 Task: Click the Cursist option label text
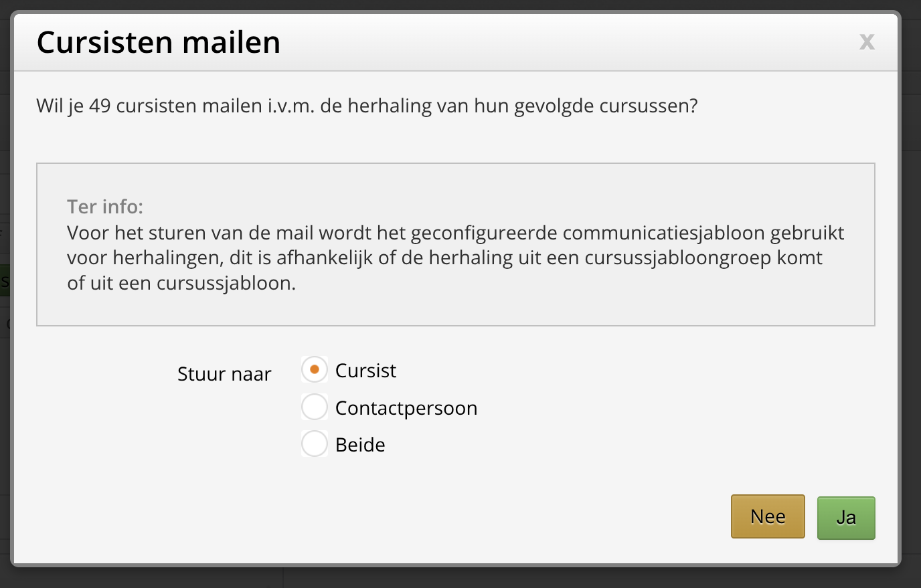click(x=365, y=371)
